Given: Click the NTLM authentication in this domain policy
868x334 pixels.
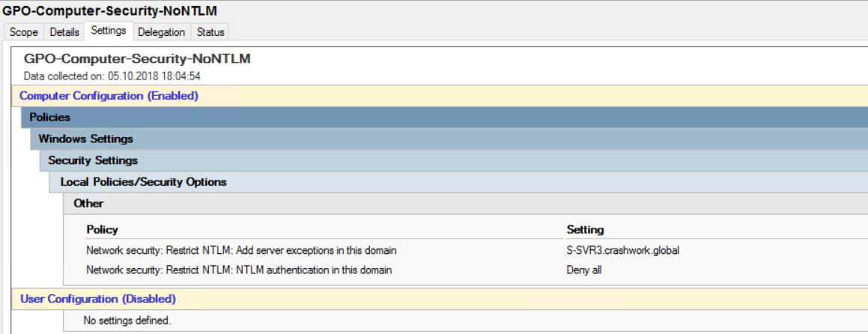Looking at the screenshot, I should [x=239, y=270].
